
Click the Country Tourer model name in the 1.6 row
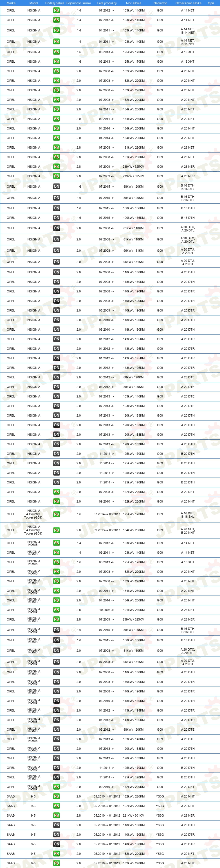(33, 514)
